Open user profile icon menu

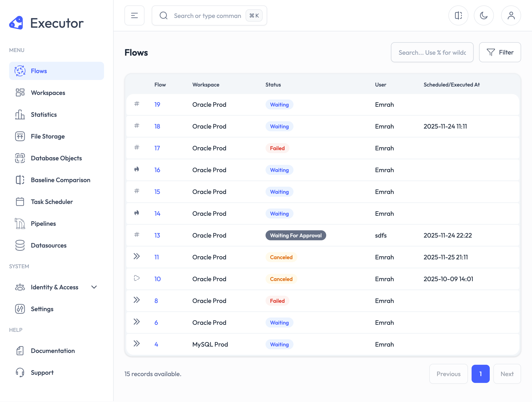tap(511, 16)
